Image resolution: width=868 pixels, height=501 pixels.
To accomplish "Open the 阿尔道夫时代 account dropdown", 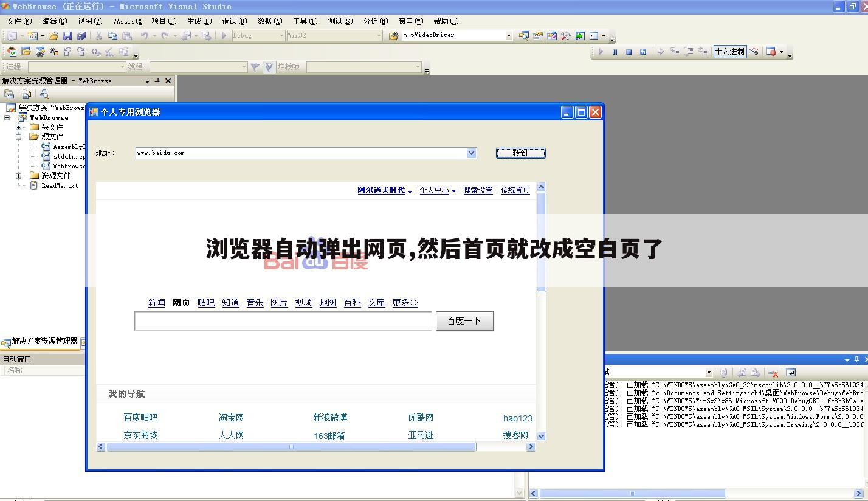I will 385,190.
